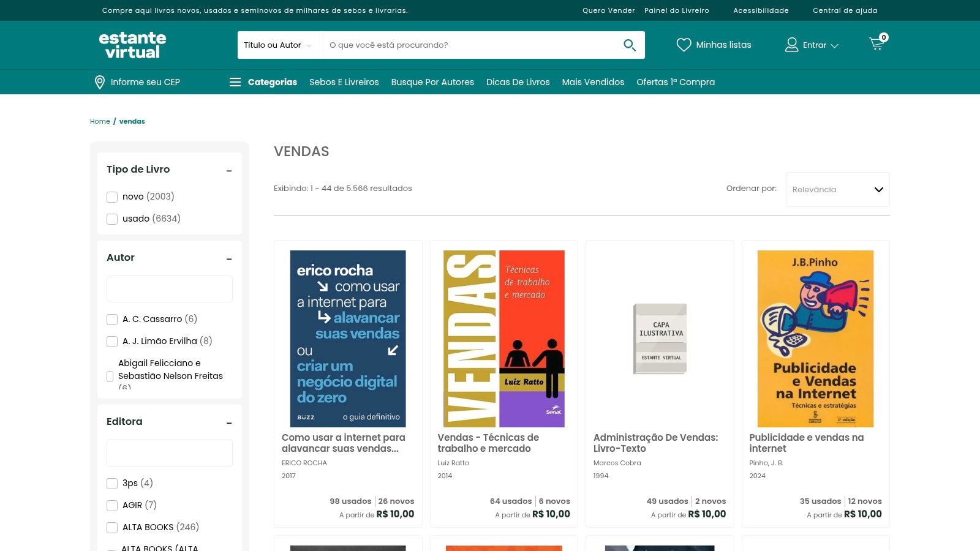Click the author name ERICO ROCHA
The width and height of the screenshot is (980, 551).
304,463
